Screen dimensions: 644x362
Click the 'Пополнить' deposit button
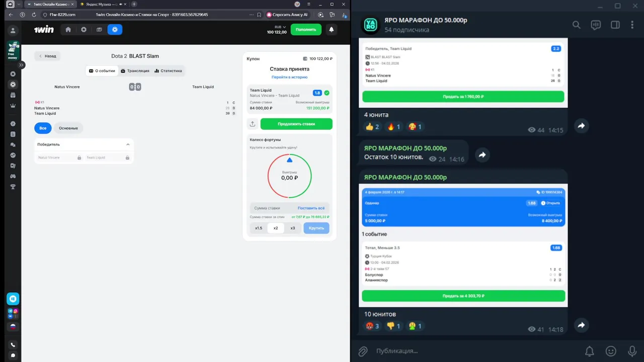306,30
